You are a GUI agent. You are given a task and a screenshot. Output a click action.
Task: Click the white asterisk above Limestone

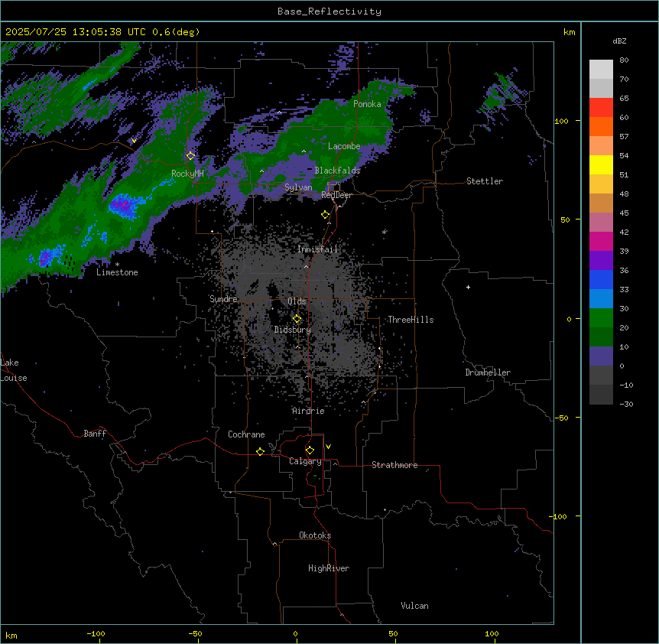pos(117,265)
